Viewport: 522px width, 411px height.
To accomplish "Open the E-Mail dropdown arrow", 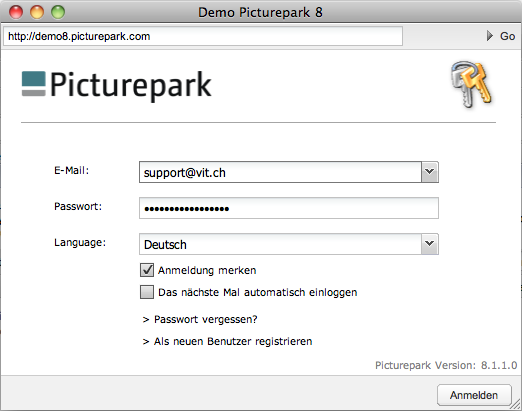I will (x=430, y=172).
